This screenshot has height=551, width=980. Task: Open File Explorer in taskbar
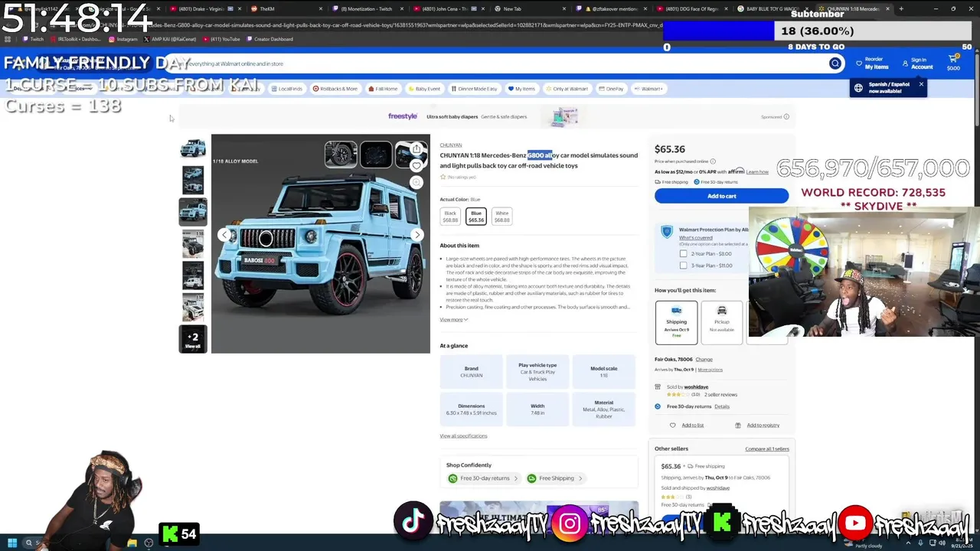(132, 543)
